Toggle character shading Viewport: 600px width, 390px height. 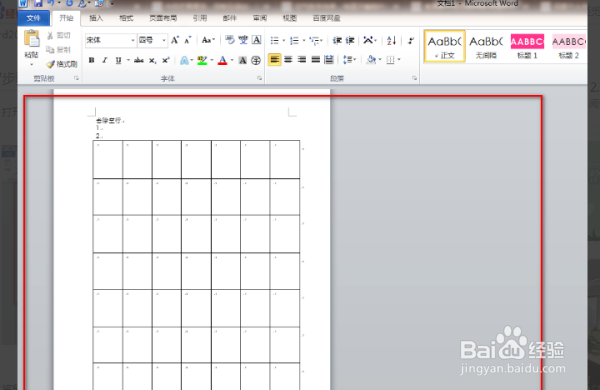243,60
